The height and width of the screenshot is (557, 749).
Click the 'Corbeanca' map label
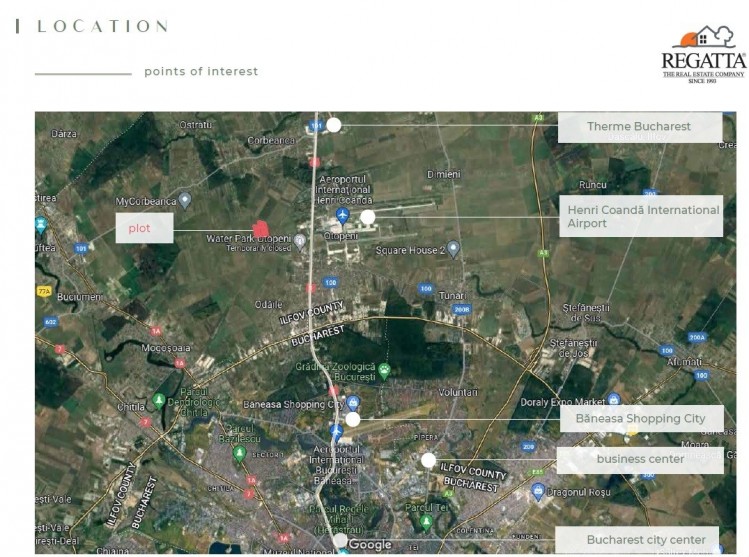pos(271,140)
